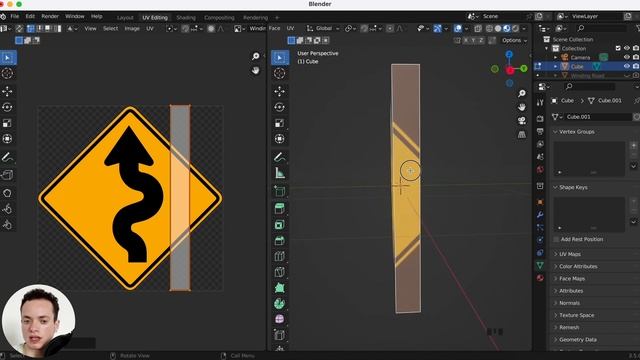Screen dimensions: 640x360
Task: Activate the Extrude Region tool
Action: (x=280, y=209)
